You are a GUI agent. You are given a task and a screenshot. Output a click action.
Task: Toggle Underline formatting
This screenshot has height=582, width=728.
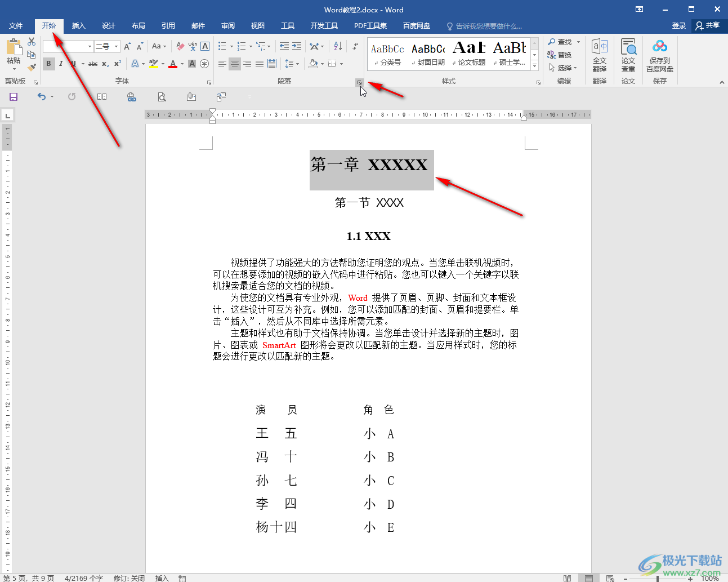tap(73, 64)
